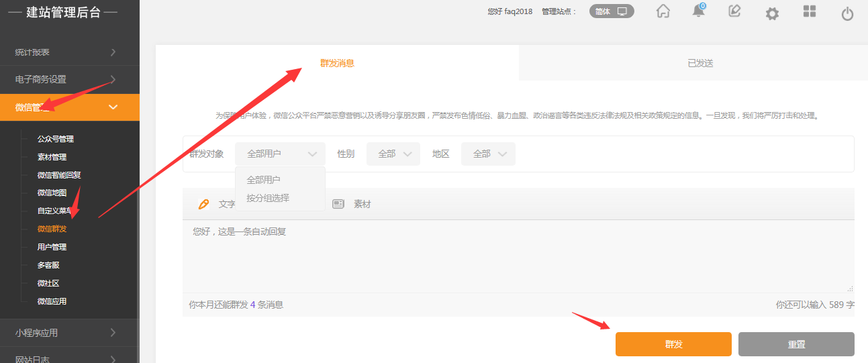Select the 文字 pencil icon

204,204
